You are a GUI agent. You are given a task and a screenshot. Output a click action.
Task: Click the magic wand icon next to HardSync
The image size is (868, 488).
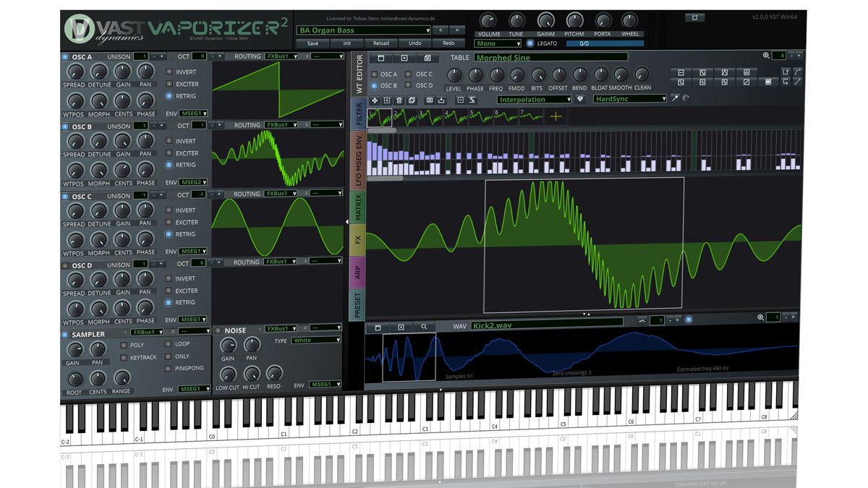pos(675,99)
